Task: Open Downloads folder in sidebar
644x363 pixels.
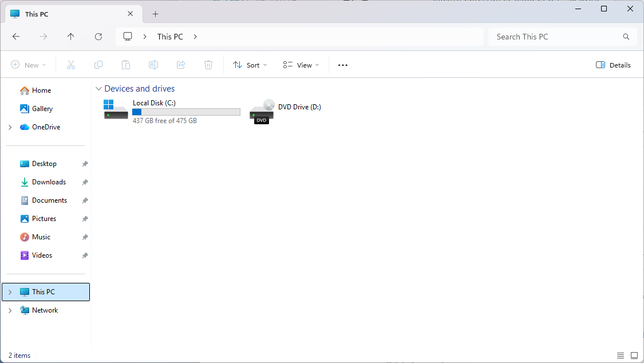Action: 49,182
